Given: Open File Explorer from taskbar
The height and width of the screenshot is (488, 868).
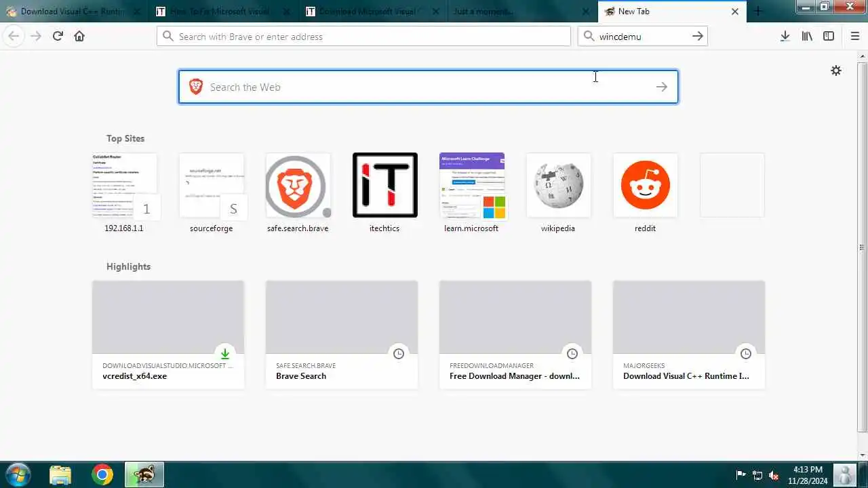Looking at the screenshot, I should tap(60, 475).
